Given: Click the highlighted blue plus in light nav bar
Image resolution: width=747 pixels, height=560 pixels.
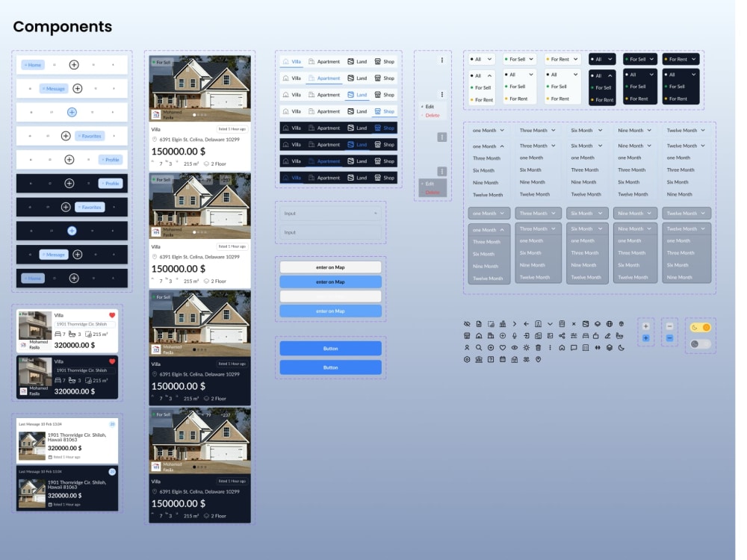Looking at the screenshot, I should click(72, 113).
